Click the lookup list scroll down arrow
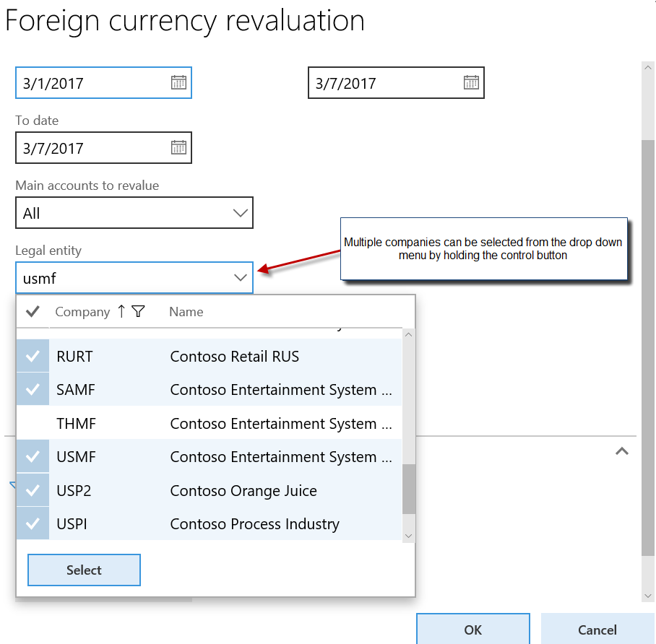The height and width of the screenshot is (644, 656). 409,536
